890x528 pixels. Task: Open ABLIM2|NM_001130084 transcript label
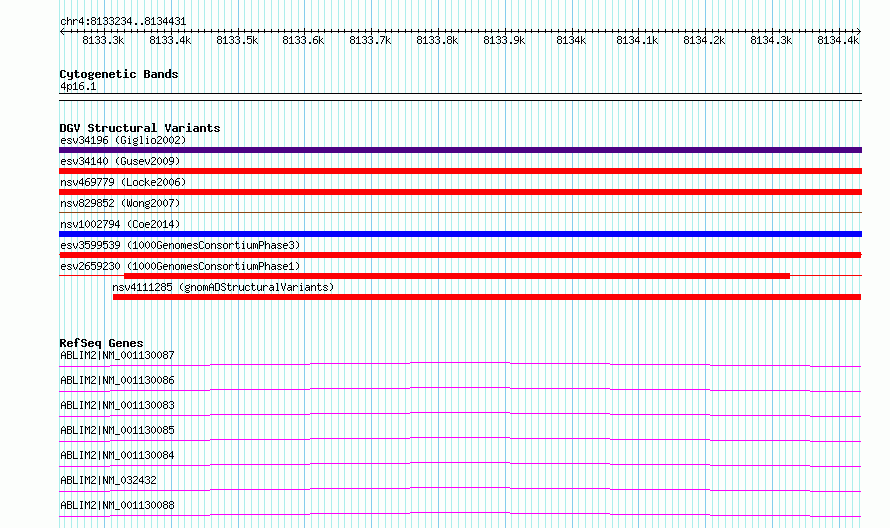[x=117, y=455]
